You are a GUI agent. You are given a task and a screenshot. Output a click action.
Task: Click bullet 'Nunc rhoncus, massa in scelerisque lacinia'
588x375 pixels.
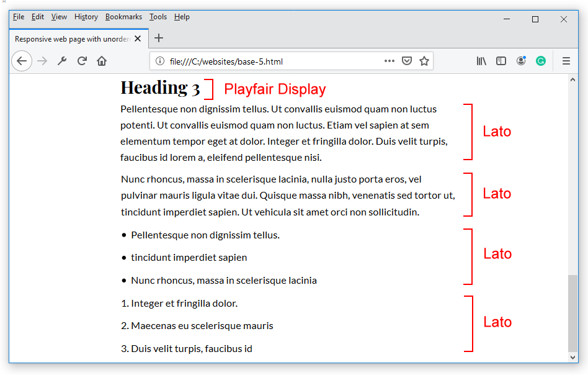(x=224, y=281)
